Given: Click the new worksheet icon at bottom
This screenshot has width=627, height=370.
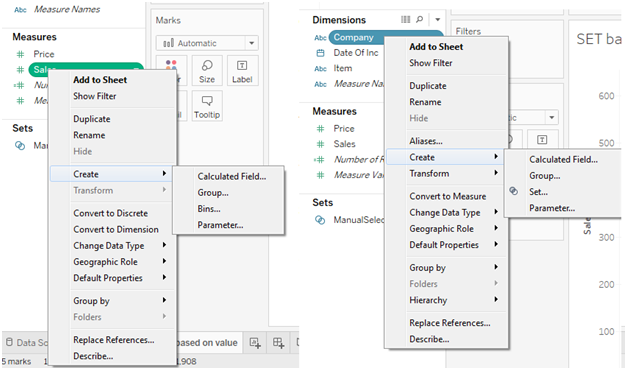Looking at the screenshot, I should pos(255,343).
